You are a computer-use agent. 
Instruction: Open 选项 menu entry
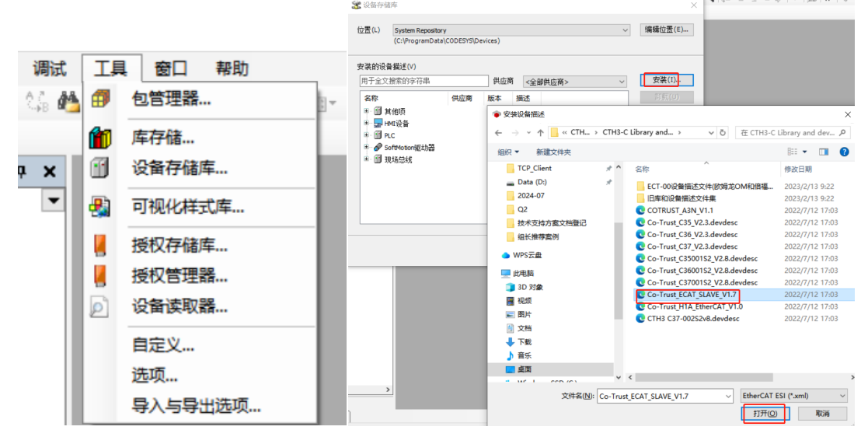click(154, 375)
